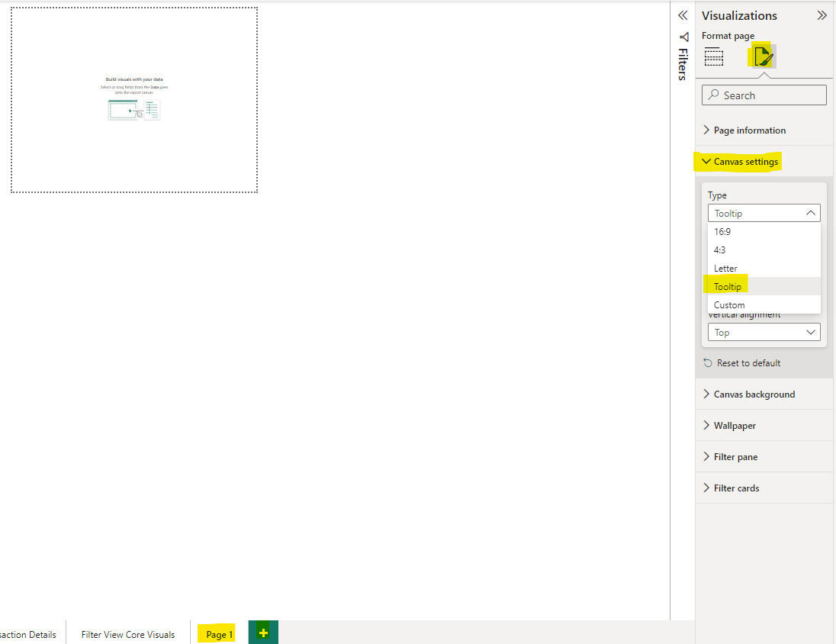Click the Visualizations pane title
The image size is (836, 644).
click(x=739, y=15)
